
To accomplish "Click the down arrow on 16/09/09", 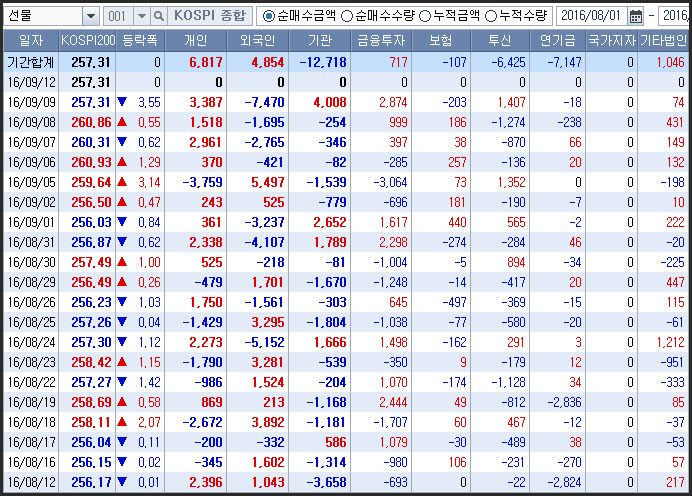I will point(122,102).
